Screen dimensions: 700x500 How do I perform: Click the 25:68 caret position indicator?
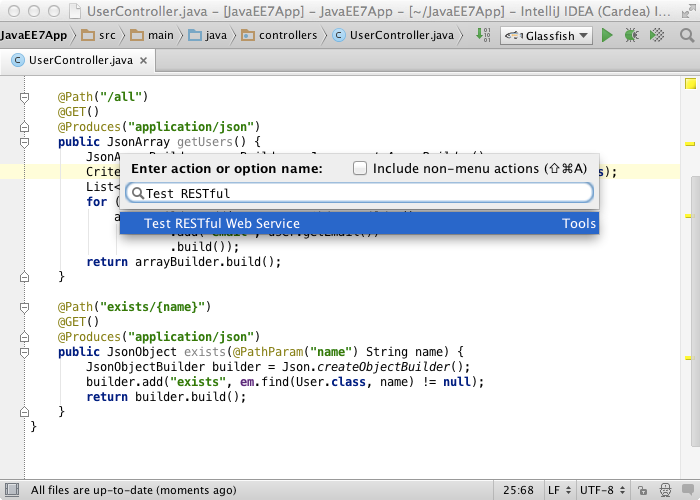click(518, 490)
